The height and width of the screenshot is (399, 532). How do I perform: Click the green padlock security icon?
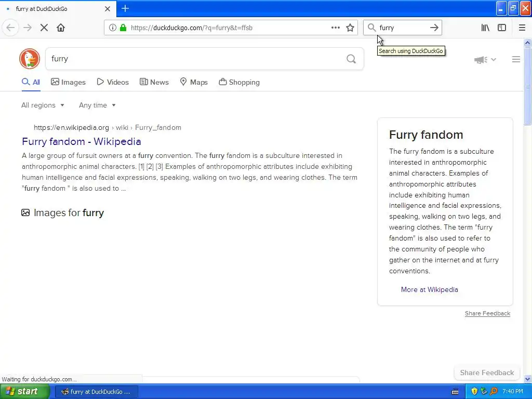(x=123, y=28)
